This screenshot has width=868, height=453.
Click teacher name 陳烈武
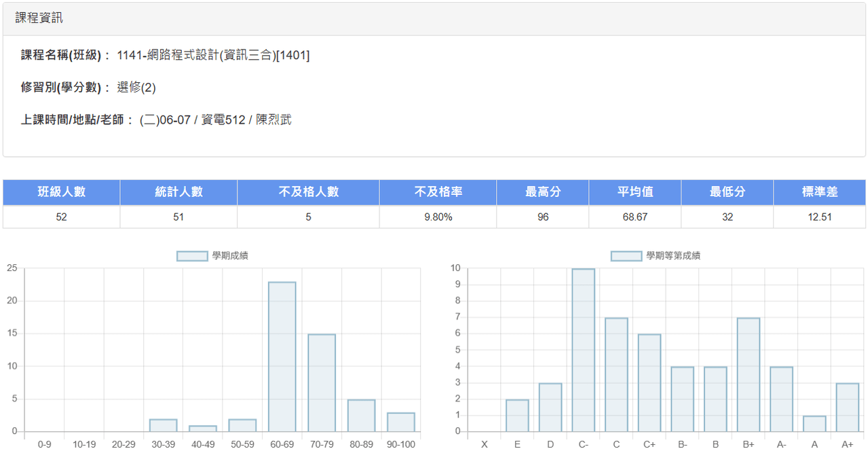[x=273, y=120]
